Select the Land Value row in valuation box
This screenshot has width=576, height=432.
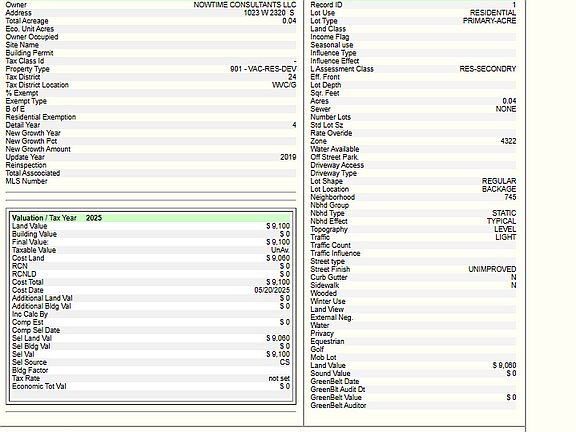coord(151,226)
